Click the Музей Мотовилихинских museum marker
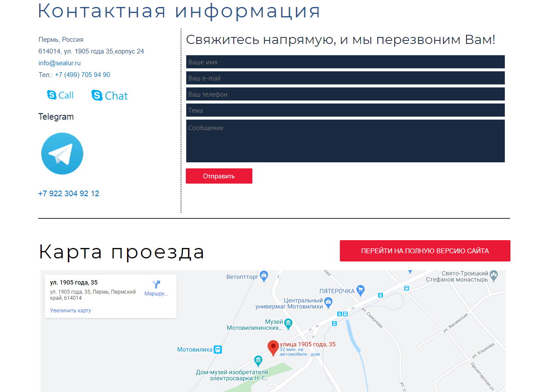This screenshot has width=547, height=392. point(288,323)
